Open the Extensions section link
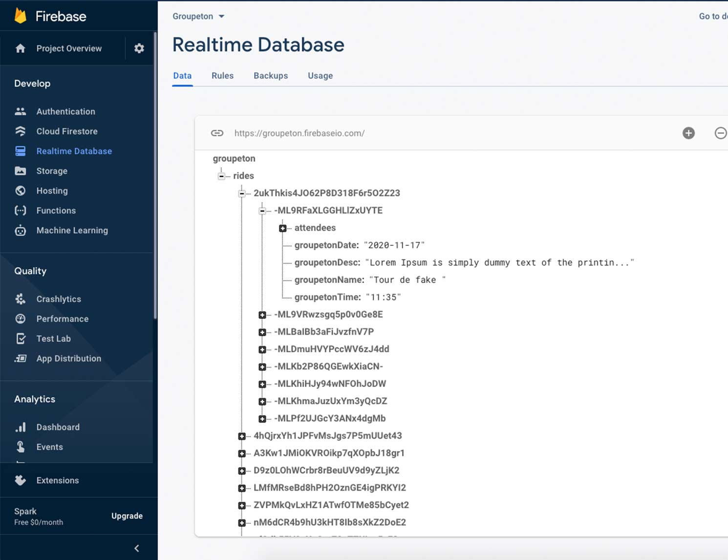The height and width of the screenshot is (560, 728). (58, 480)
